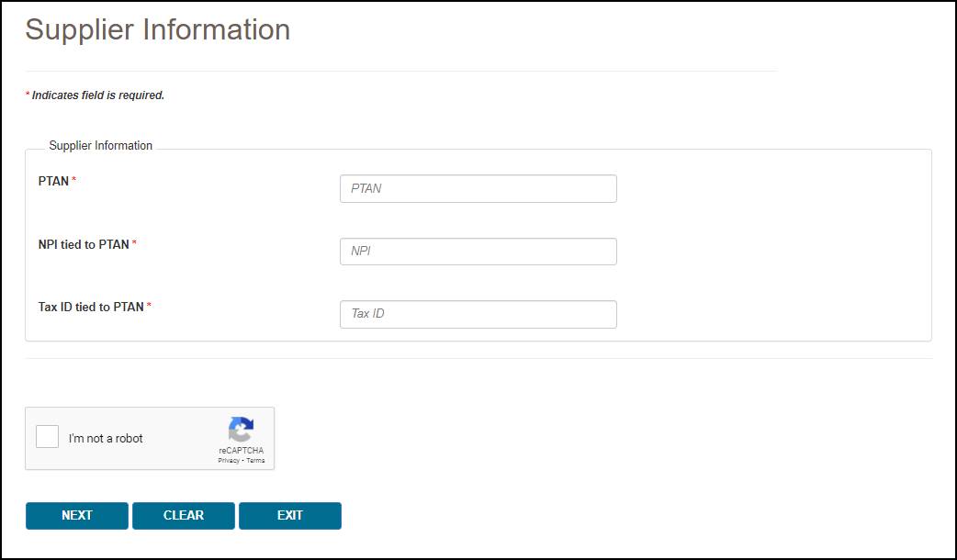Click the CLEAR button to reset form
This screenshot has width=957, height=560.
point(184,516)
